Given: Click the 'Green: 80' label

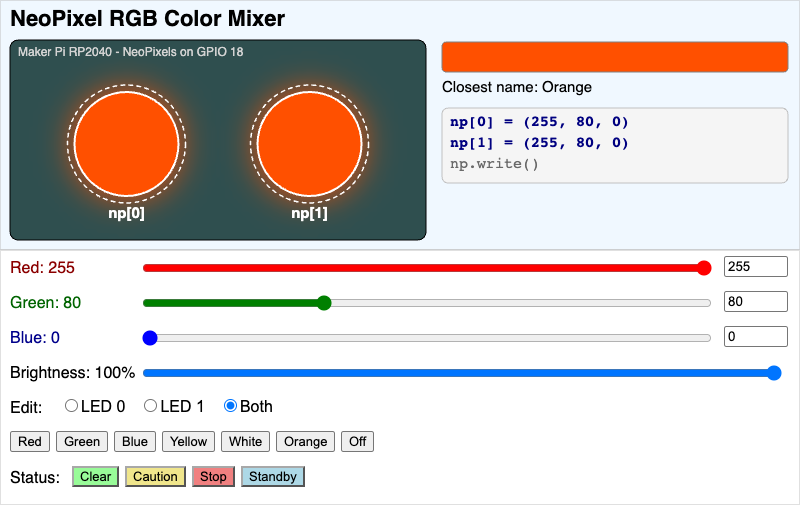Looking at the screenshot, I should (x=45, y=303).
